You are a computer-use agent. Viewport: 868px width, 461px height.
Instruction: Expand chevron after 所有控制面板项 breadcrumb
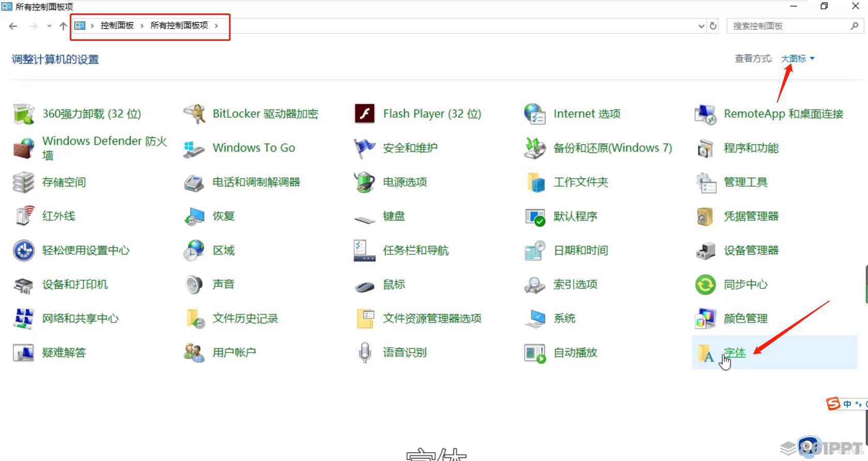click(216, 25)
